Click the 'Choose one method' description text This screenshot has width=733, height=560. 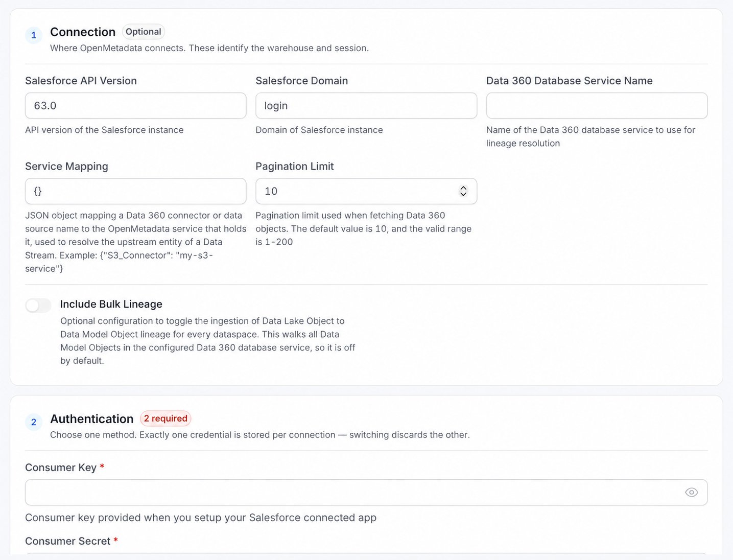click(260, 435)
